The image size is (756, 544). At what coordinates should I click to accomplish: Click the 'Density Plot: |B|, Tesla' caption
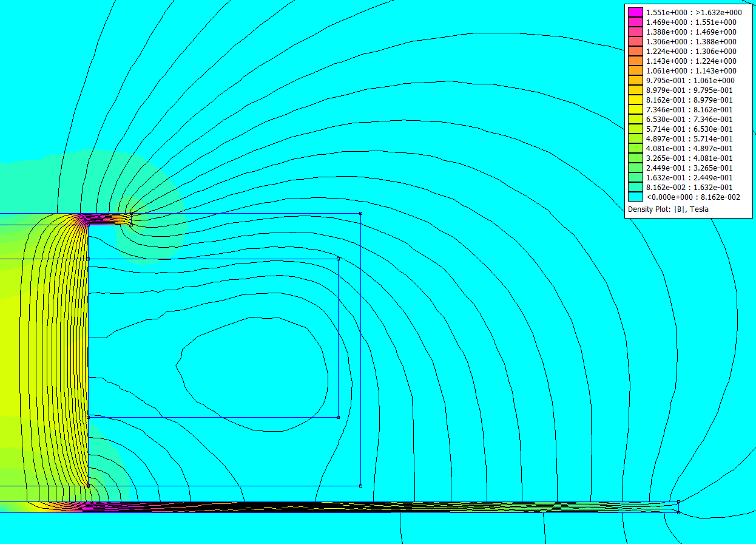668,209
